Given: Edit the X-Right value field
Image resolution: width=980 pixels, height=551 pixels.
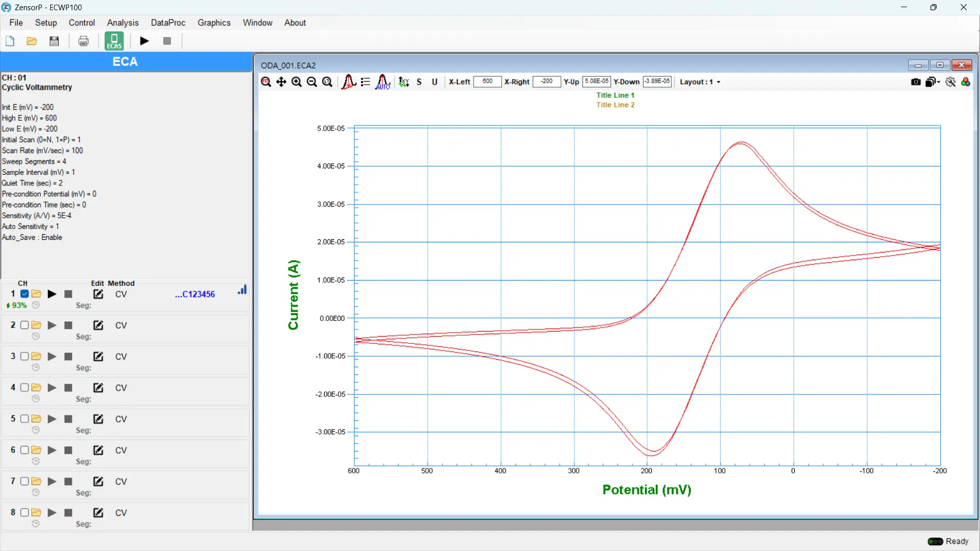Looking at the screenshot, I should [x=547, y=82].
